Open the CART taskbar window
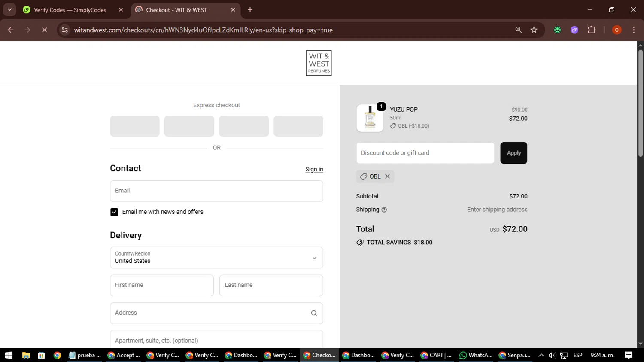Viewport: 644px width, 362px height. tap(436, 355)
